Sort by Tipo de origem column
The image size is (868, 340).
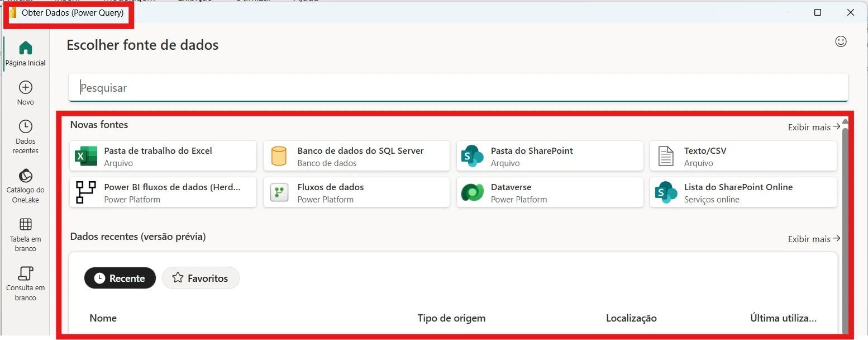(451, 318)
